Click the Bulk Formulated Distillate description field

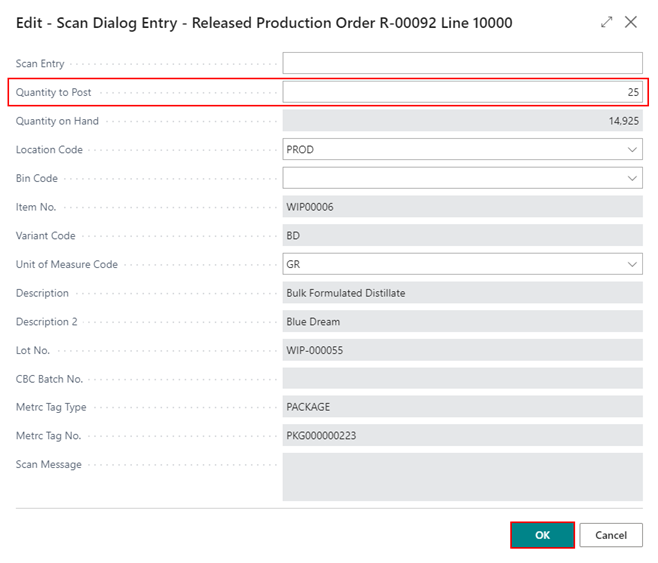pos(462,293)
